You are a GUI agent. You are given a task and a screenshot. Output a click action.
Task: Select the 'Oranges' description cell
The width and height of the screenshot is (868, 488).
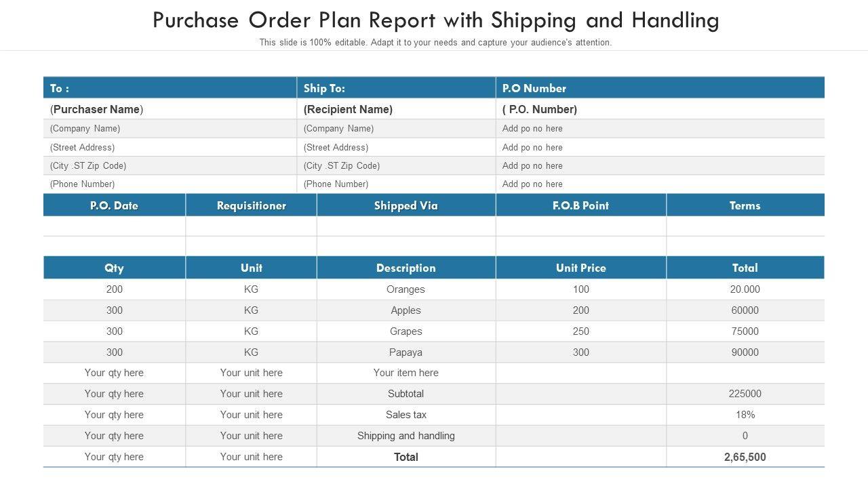click(x=406, y=289)
